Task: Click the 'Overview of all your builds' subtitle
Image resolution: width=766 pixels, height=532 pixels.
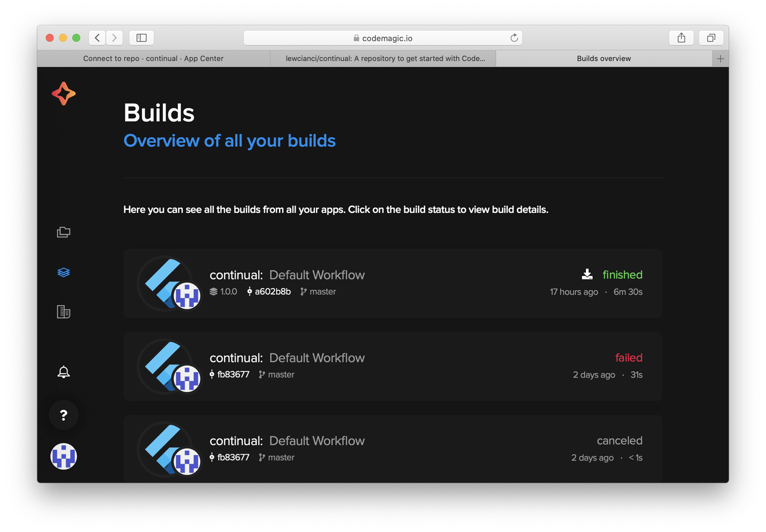Action: click(x=230, y=141)
